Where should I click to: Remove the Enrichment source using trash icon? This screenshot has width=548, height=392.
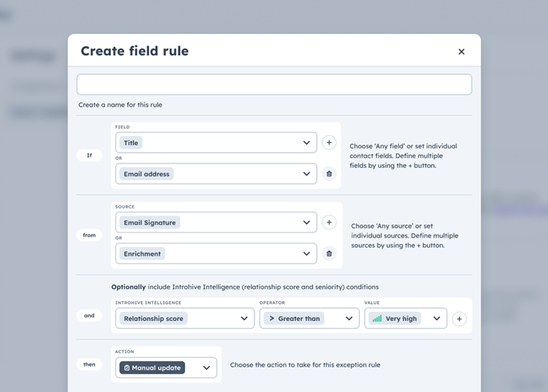coord(329,253)
